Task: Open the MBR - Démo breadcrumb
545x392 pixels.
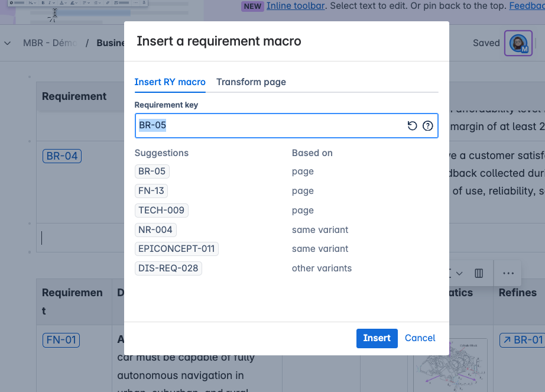Action: [x=50, y=43]
